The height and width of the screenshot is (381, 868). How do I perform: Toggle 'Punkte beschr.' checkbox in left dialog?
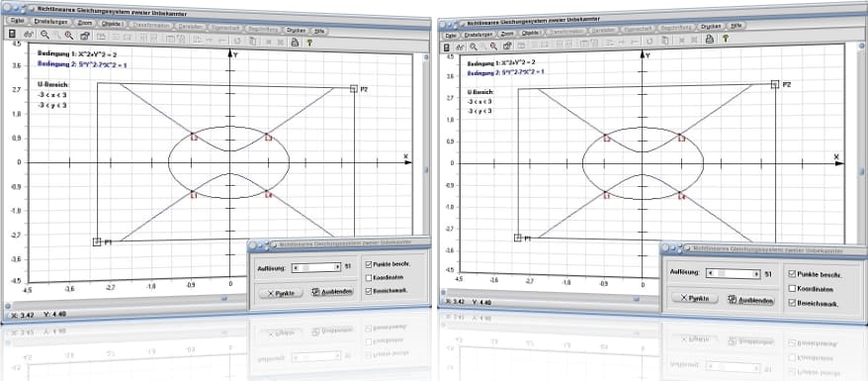pos(369,263)
